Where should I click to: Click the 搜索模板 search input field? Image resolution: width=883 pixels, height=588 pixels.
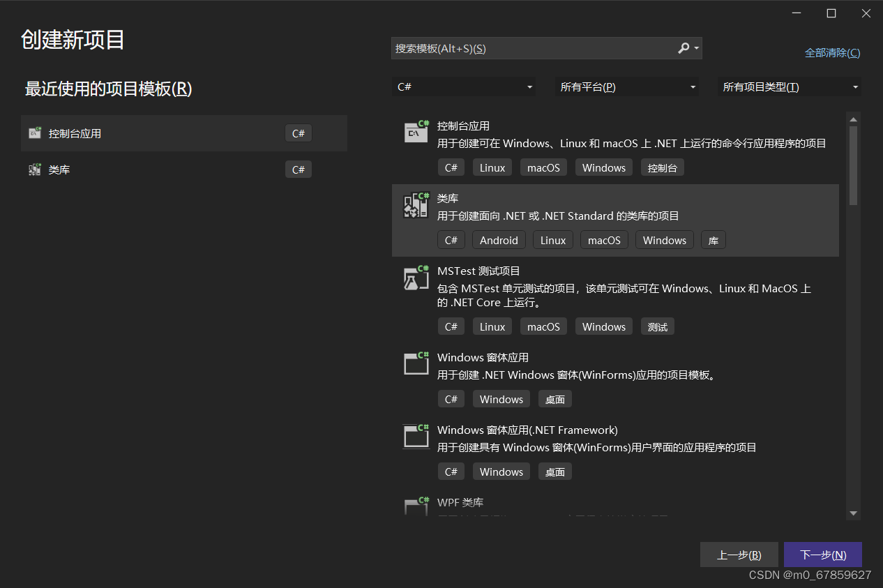coord(530,48)
